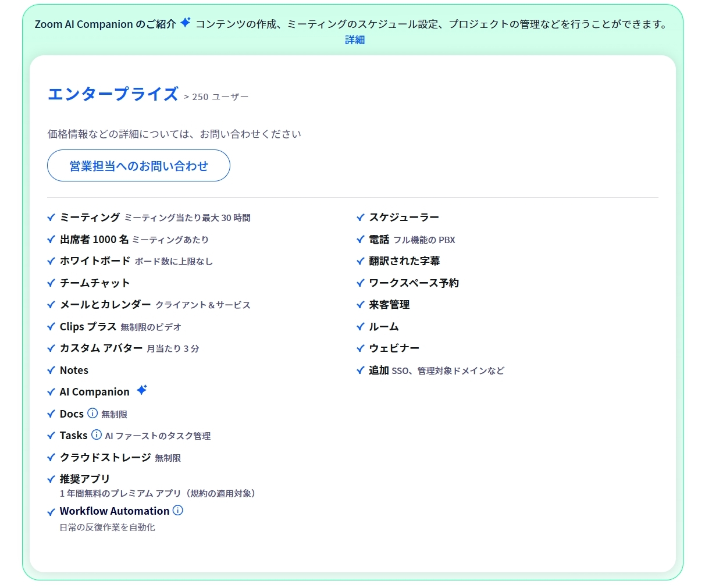Click the メールとカレンダー feature label
705x588 pixels.
pos(105,305)
